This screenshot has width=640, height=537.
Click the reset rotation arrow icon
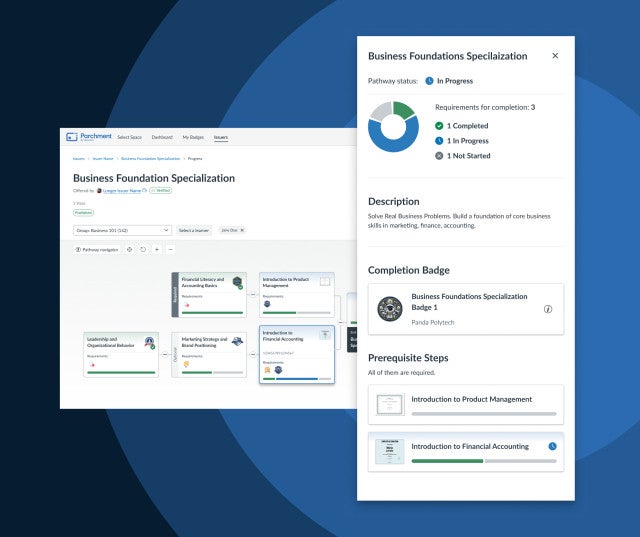pyautogui.click(x=143, y=249)
